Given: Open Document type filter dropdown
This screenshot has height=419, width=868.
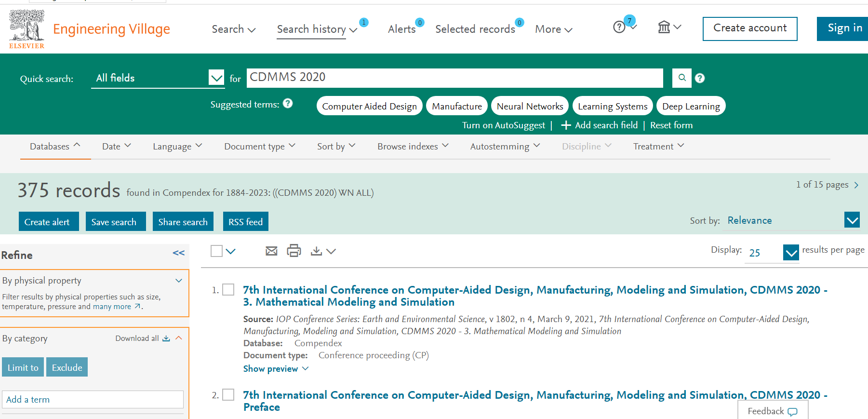Looking at the screenshot, I should click(x=260, y=146).
